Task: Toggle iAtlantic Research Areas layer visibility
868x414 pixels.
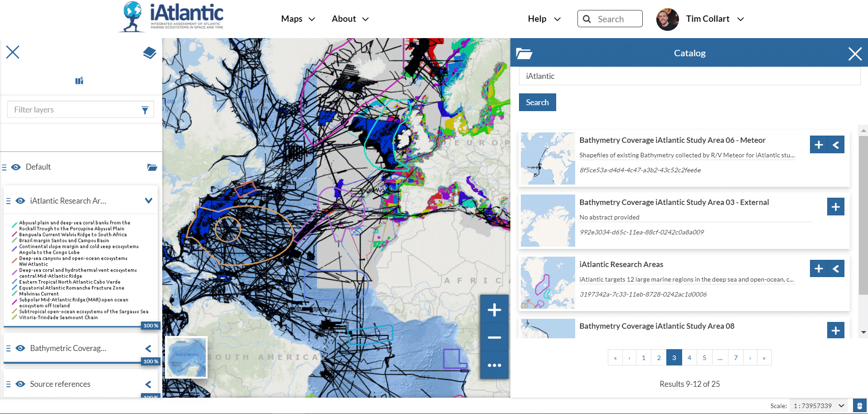Action: tap(20, 201)
